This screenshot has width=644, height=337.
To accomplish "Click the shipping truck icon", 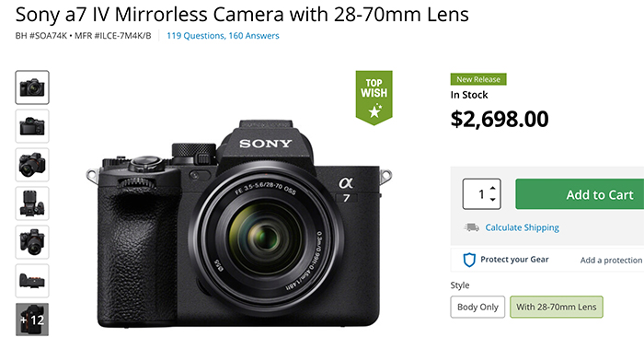I will 471,227.
